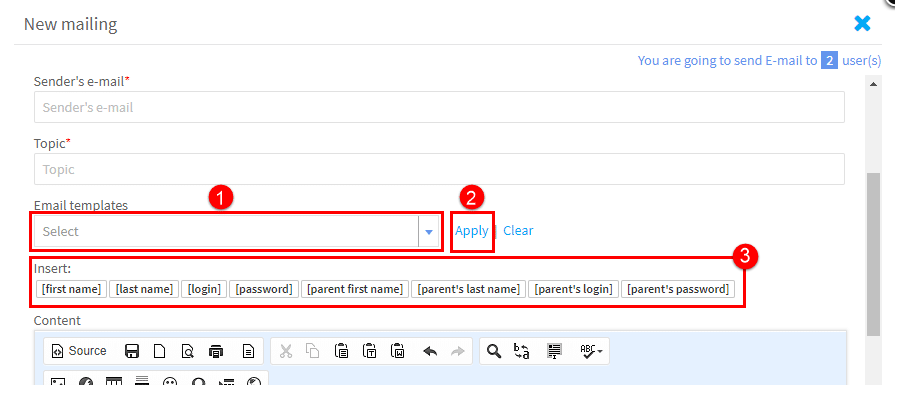Screen dimensions: 898x393
Task: Click the Select All icon
Action: point(554,351)
